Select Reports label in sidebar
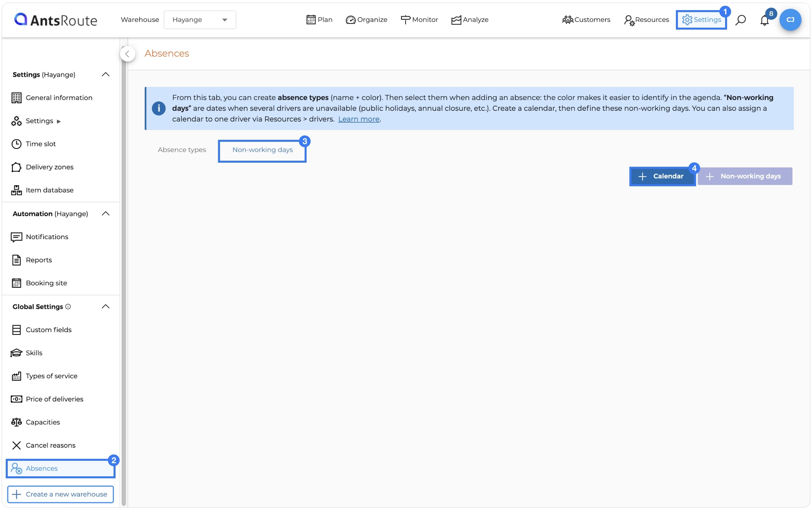 (x=39, y=260)
